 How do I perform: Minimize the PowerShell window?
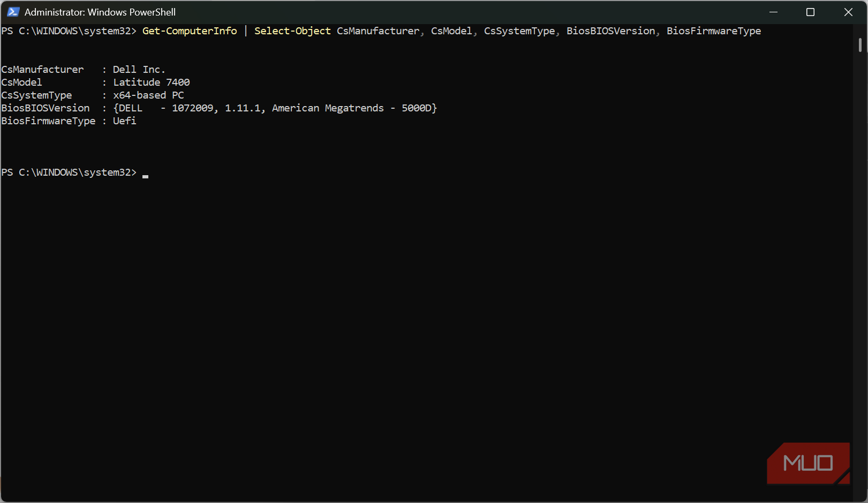[773, 12]
